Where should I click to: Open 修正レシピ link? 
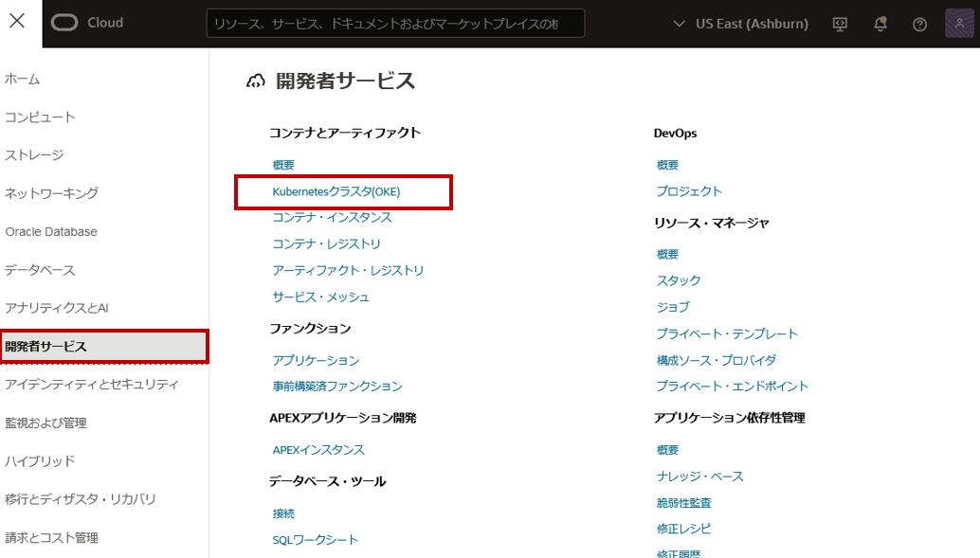coord(683,529)
